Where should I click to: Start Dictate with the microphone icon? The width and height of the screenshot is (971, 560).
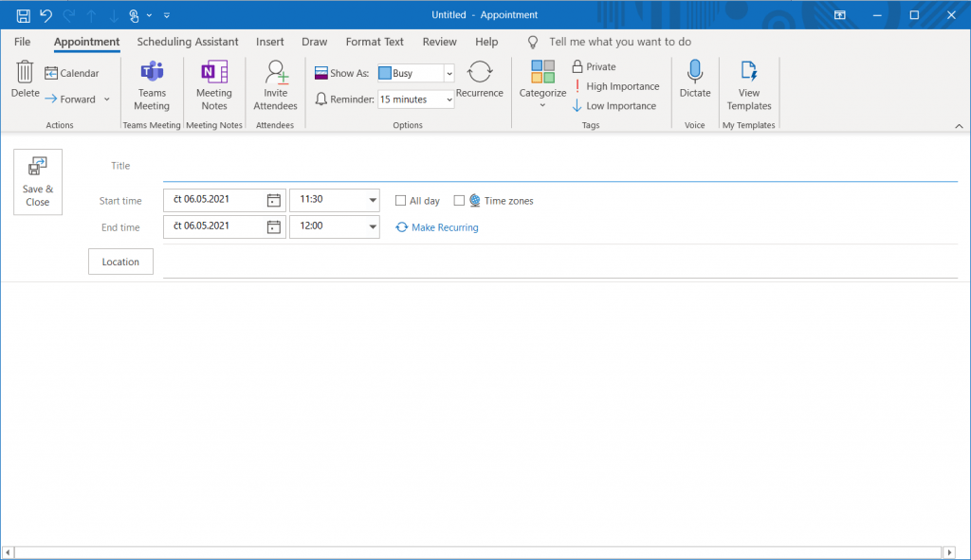pos(694,74)
